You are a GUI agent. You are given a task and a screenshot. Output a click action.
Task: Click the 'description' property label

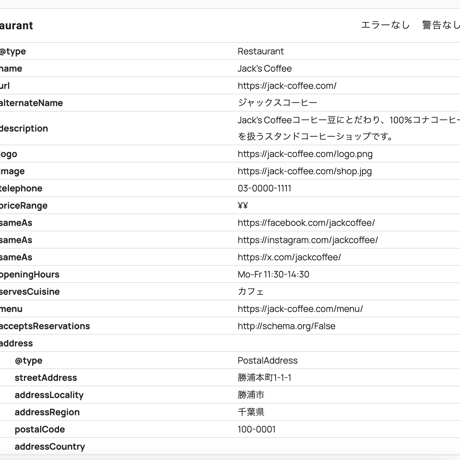pyautogui.click(x=23, y=129)
